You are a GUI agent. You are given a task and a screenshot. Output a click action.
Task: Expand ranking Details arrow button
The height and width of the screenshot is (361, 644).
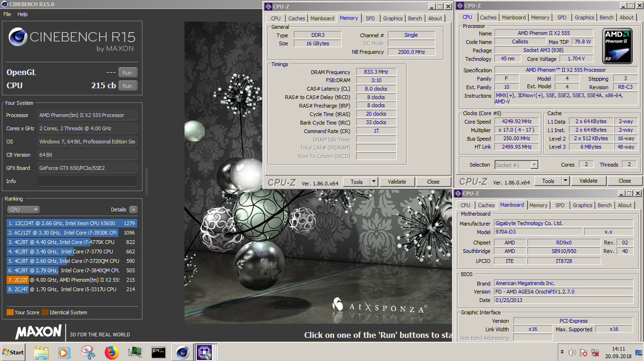click(133, 210)
